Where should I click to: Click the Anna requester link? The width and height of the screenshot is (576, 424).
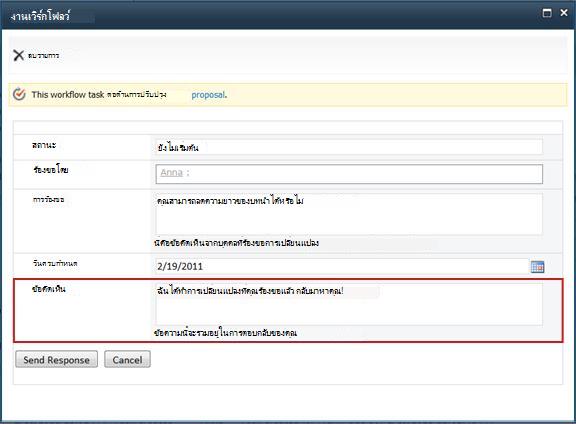(x=172, y=173)
